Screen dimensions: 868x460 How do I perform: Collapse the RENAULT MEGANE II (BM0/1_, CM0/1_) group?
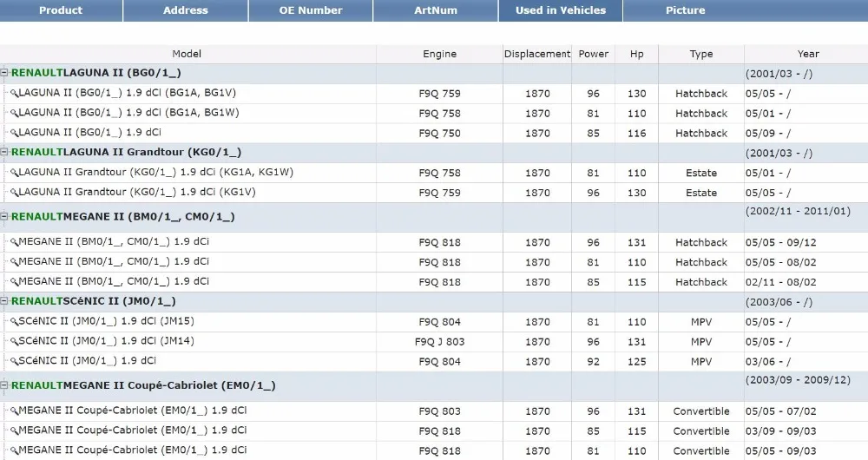[x=4, y=216]
